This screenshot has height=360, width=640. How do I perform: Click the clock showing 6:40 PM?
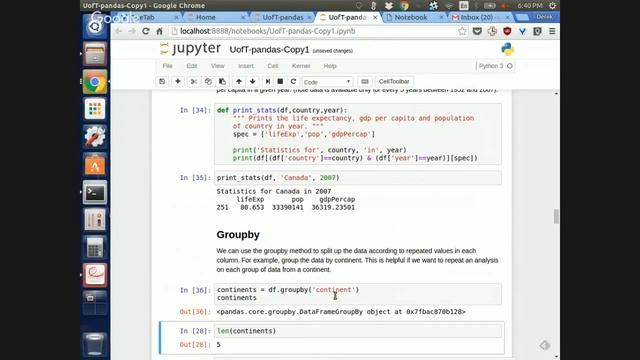tap(530, 5)
